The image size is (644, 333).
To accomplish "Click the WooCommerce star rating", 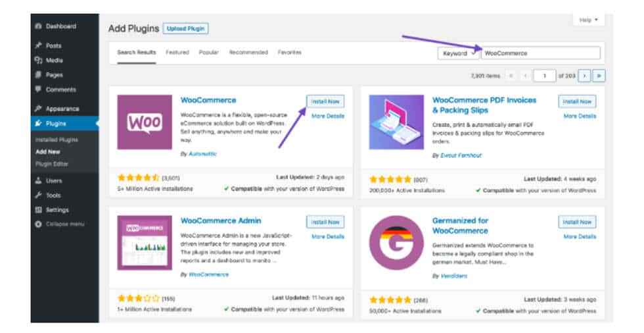I will coord(139,178).
